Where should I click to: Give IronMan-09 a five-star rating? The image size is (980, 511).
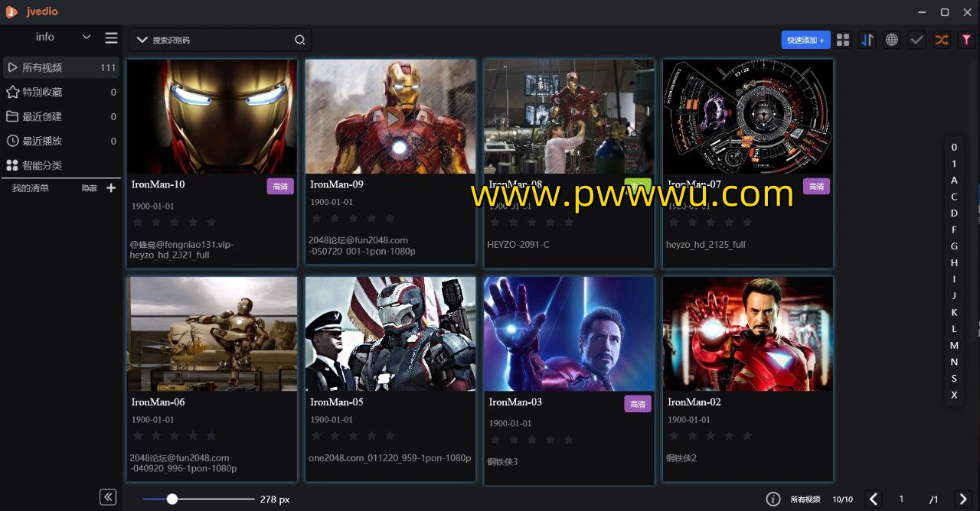(390, 218)
